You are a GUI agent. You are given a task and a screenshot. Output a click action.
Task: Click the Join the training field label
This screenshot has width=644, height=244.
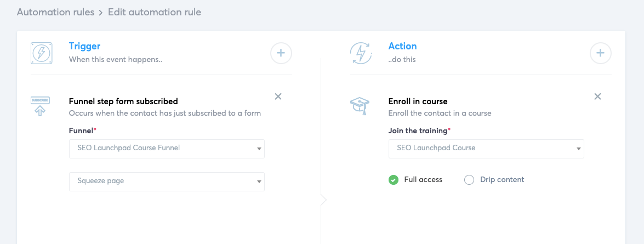(418, 130)
